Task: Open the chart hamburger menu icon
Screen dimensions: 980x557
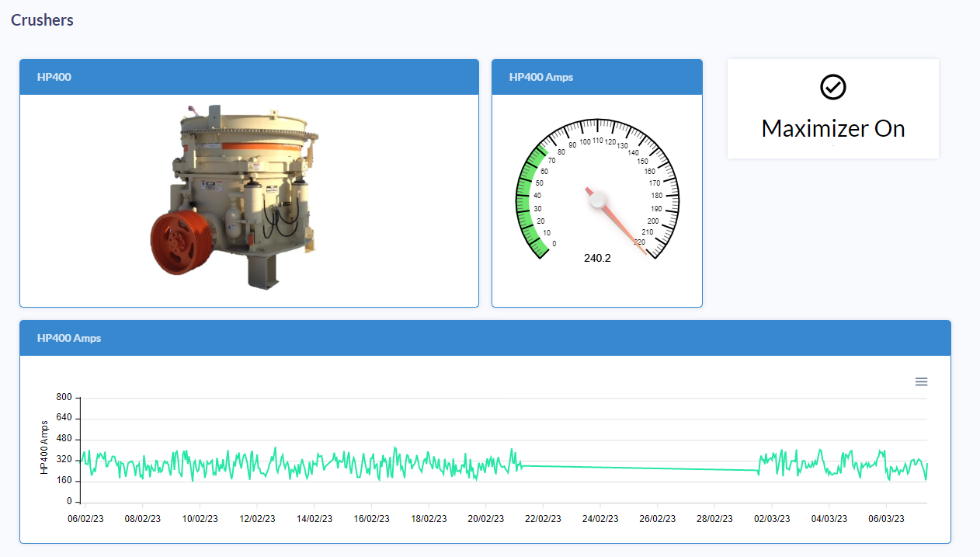Action: click(921, 381)
